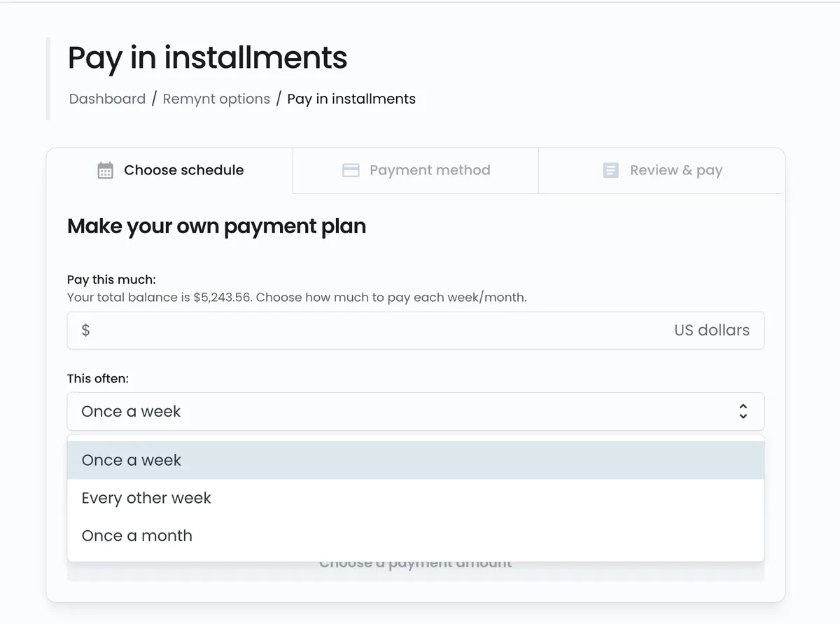Switch to the Payment method tab
Image resolution: width=840 pixels, height=624 pixels.
click(429, 169)
